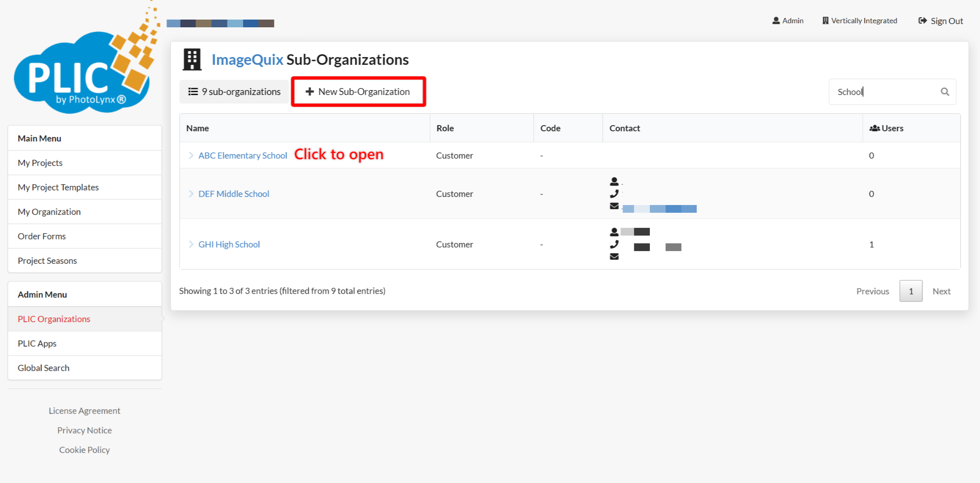Screen dimensions: 980x483
Task: Click the Sign Out link
Action: [940, 21]
